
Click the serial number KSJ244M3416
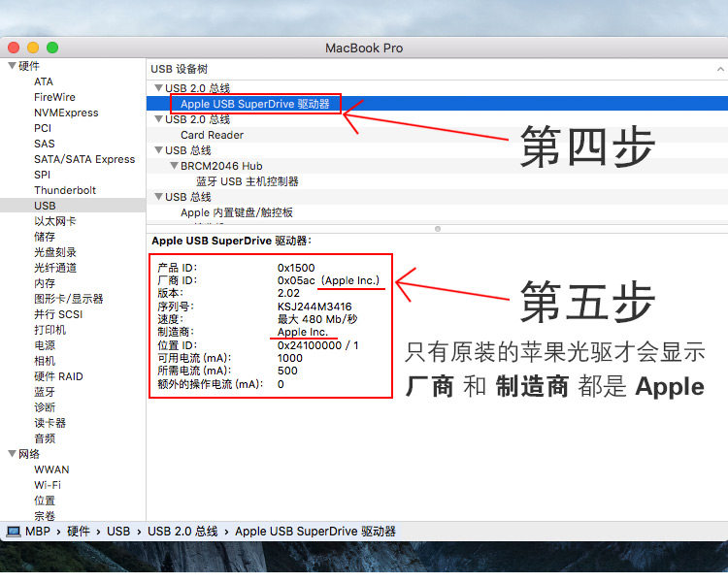314,307
